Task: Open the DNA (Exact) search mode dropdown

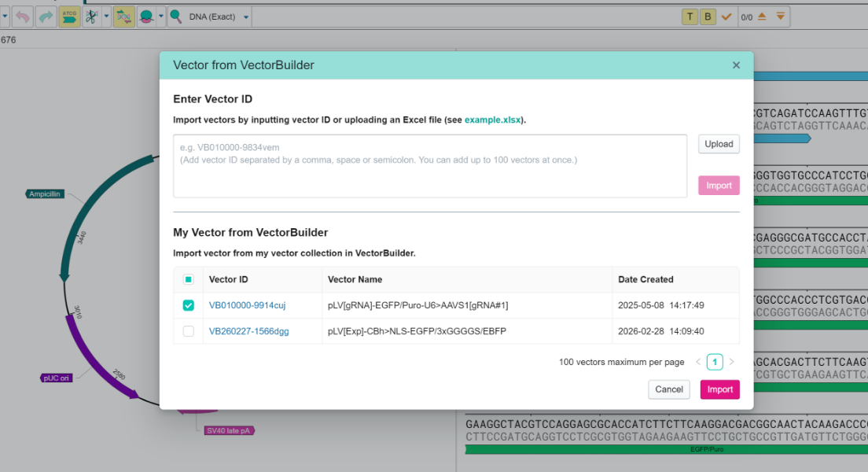Action: (x=246, y=17)
